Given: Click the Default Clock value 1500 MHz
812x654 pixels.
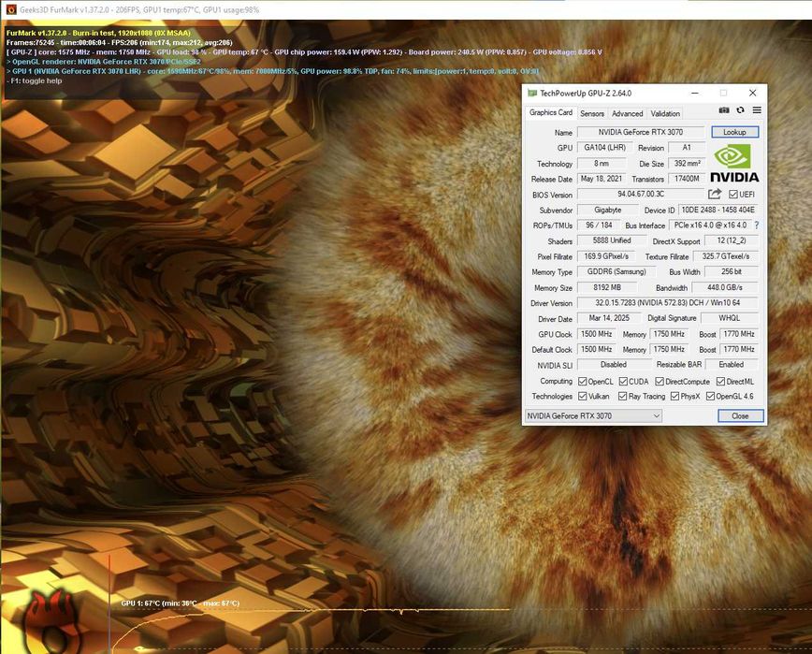Looking at the screenshot, I should pyautogui.click(x=596, y=349).
